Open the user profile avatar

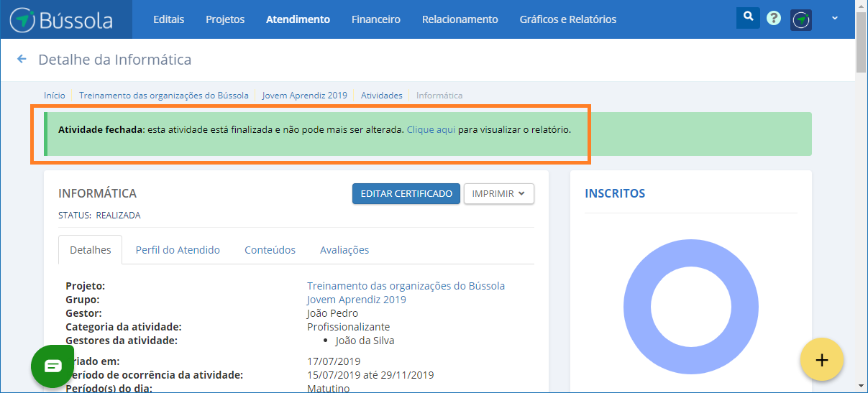(801, 19)
